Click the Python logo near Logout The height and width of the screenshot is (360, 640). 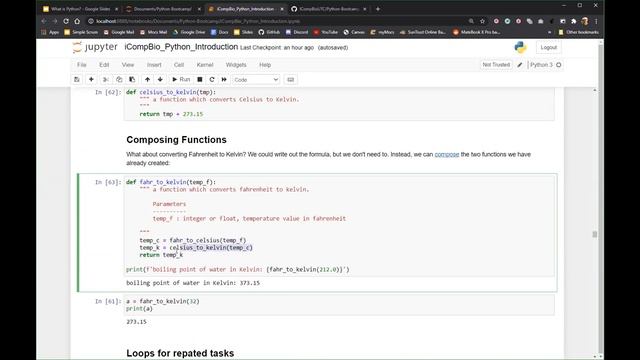(x=520, y=47)
